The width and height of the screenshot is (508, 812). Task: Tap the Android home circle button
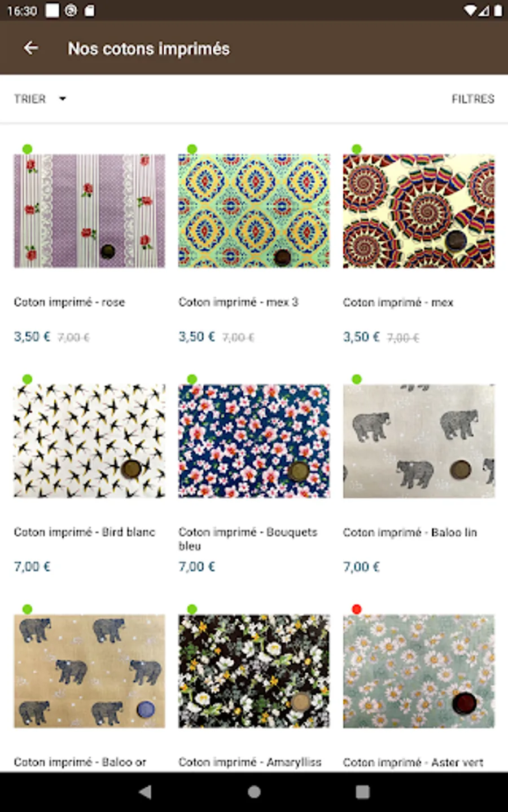click(254, 792)
